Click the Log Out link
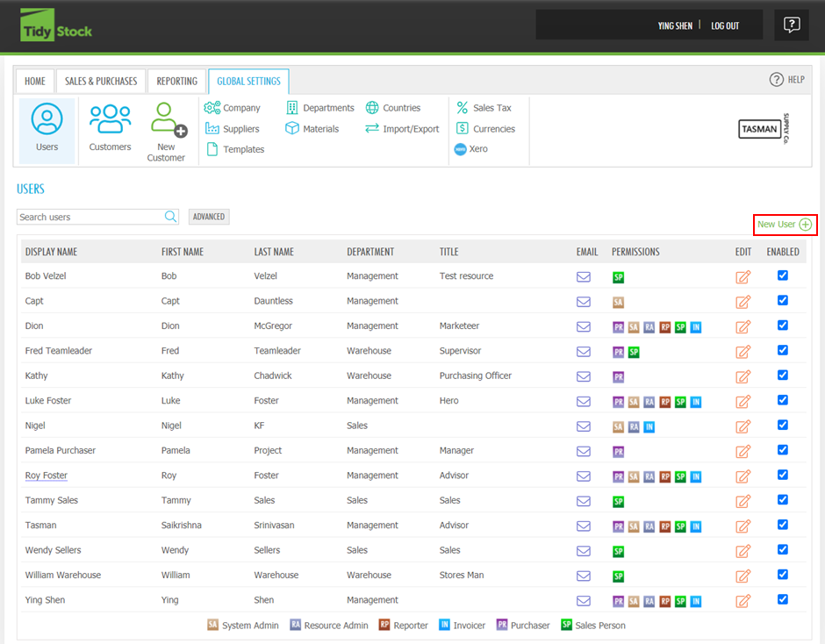Image resolution: width=825 pixels, height=644 pixels. click(725, 26)
